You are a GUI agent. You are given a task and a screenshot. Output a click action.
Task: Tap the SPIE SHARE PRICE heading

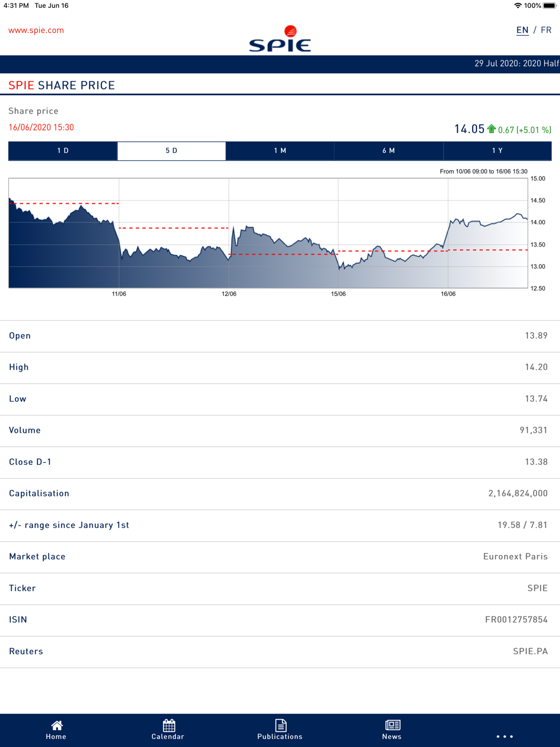pyautogui.click(x=62, y=85)
